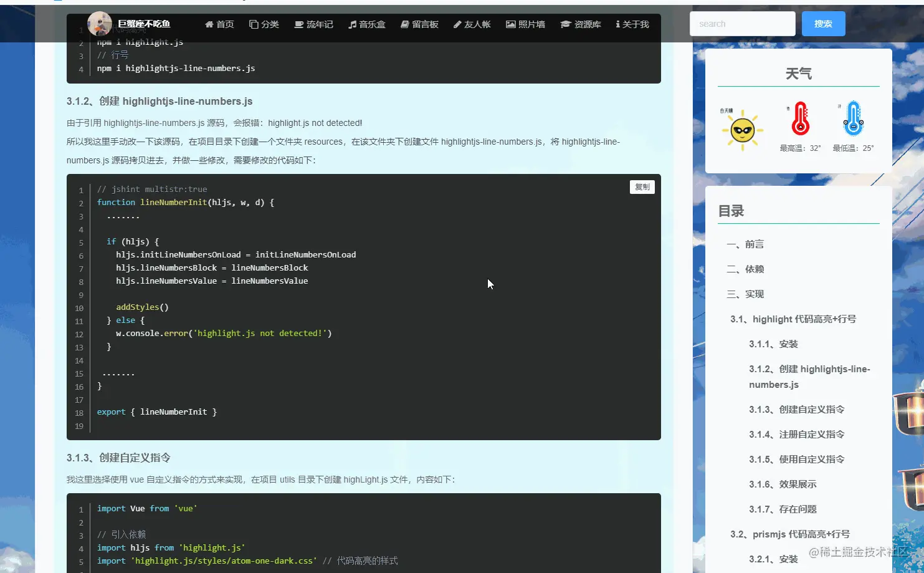924x573 pixels.
Task: Focus the search input field
Action: (743, 24)
